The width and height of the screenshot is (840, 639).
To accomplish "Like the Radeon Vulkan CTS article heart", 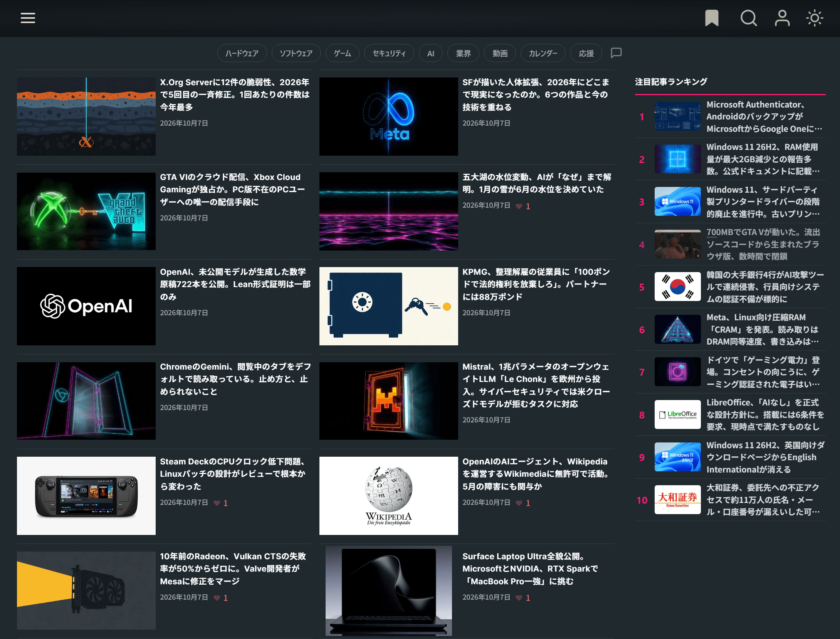I will click(217, 598).
